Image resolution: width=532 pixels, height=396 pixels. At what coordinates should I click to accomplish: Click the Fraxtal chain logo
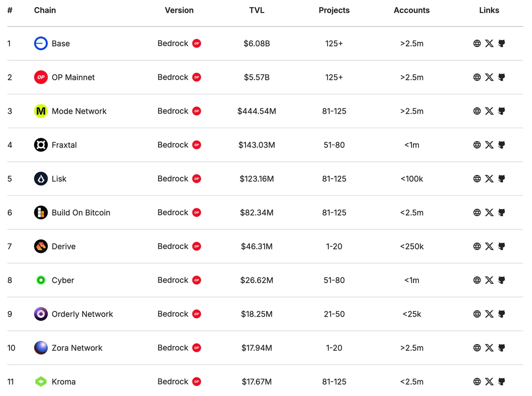(x=41, y=145)
